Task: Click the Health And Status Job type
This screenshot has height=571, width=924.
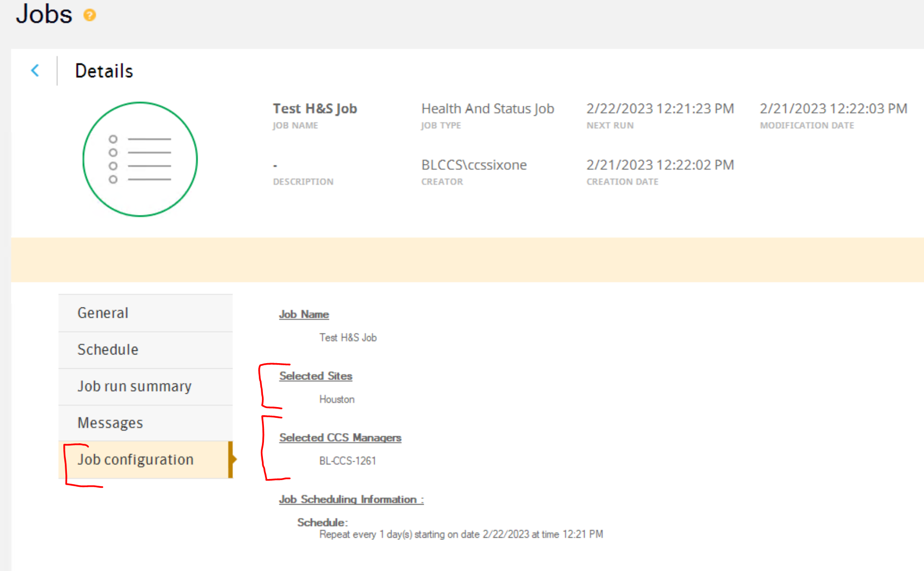Action: tap(488, 109)
